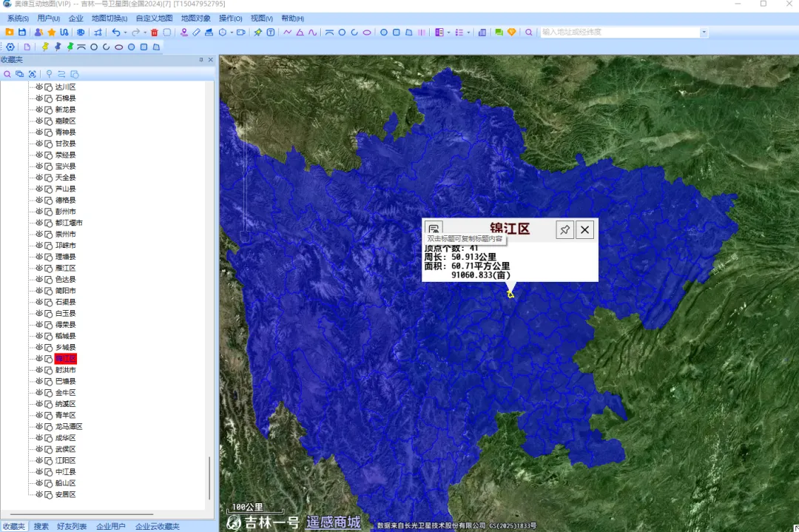Switch to the 企业用户 tab
This screenshot has height=532, width=799.
[x=110, y=526]
